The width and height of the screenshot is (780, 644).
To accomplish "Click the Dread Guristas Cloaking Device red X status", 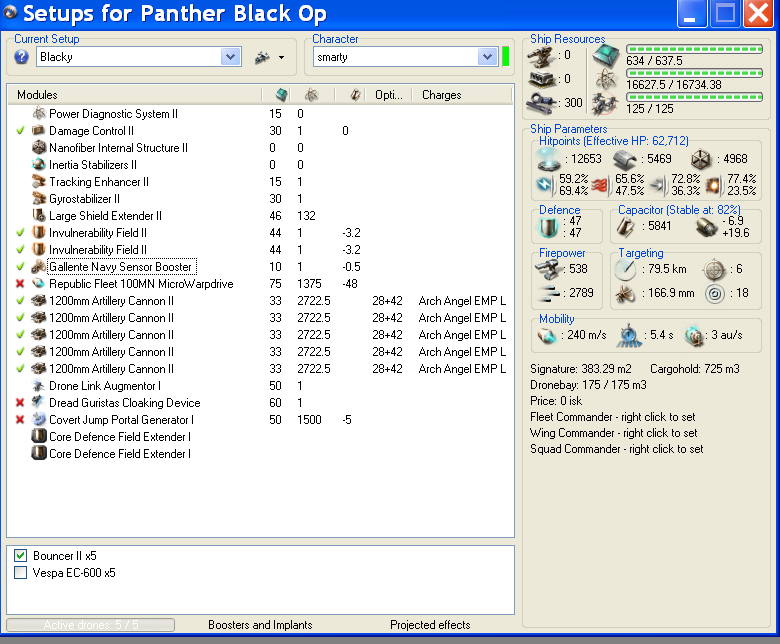I will tap(21, 403).
